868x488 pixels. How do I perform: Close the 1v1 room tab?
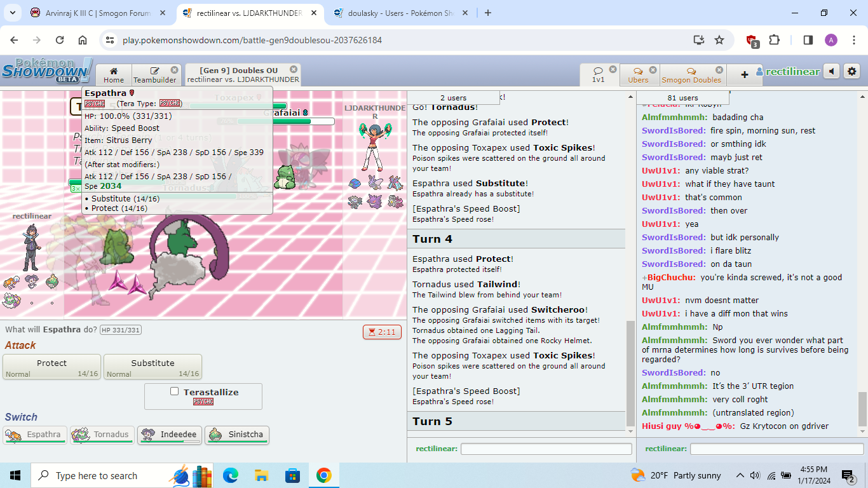[x=613, y=69]
